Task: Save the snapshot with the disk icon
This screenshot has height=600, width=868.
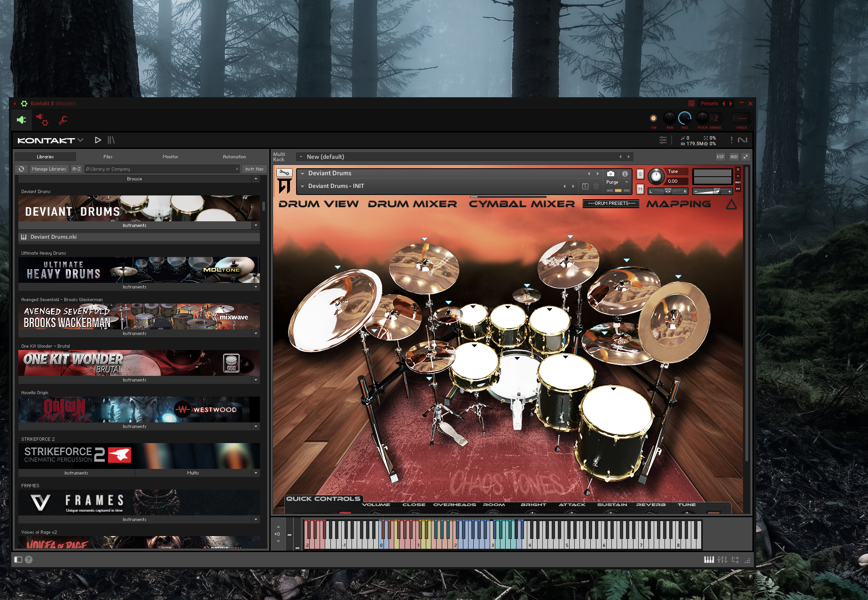Action: click(x=585, y=187)
